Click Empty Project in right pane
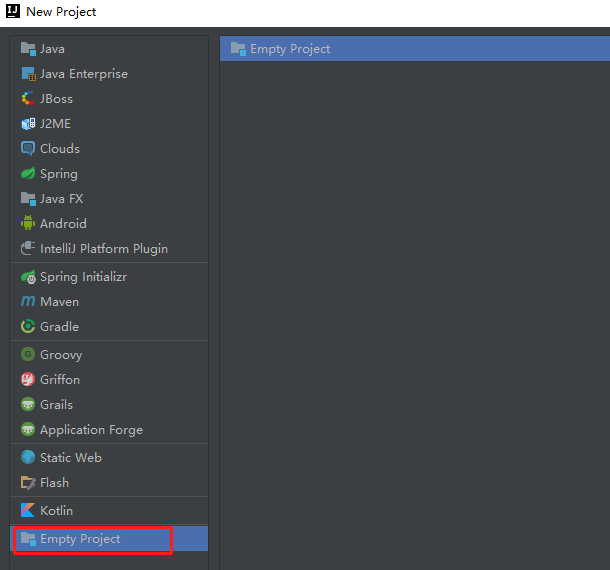The width and height of the screenshot is (610, 570). click(x=415, y=49)
